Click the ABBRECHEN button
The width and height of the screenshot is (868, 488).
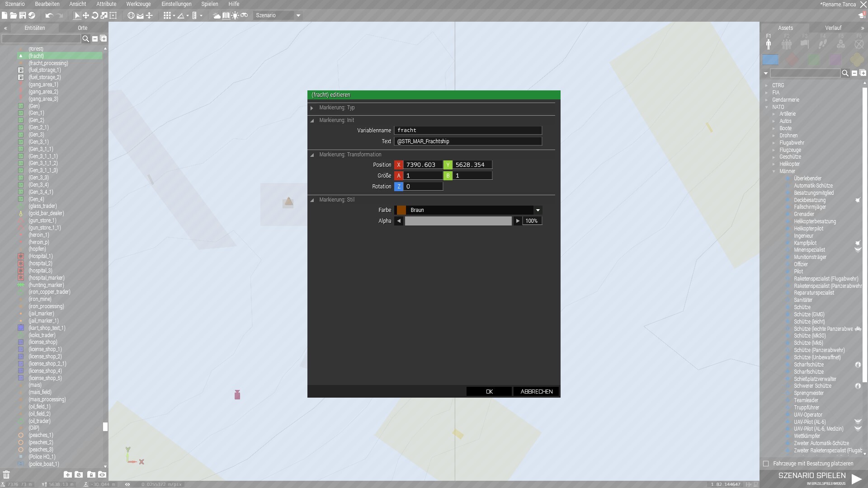tap(536, 392)
